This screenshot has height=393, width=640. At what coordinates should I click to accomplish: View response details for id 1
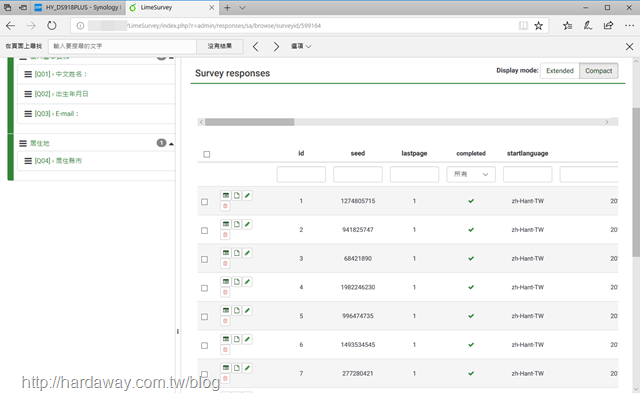[226, 195]
